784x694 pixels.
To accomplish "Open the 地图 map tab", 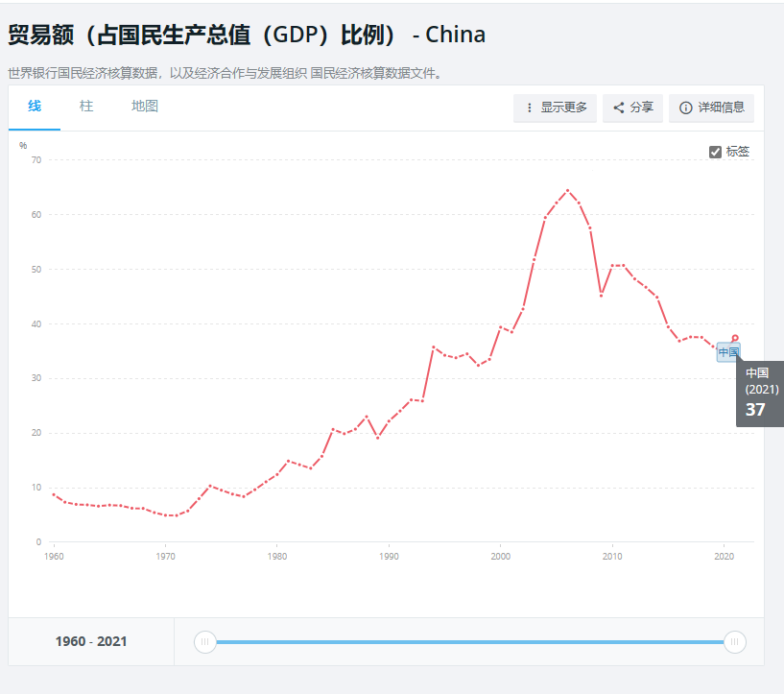I will (145, 107).
